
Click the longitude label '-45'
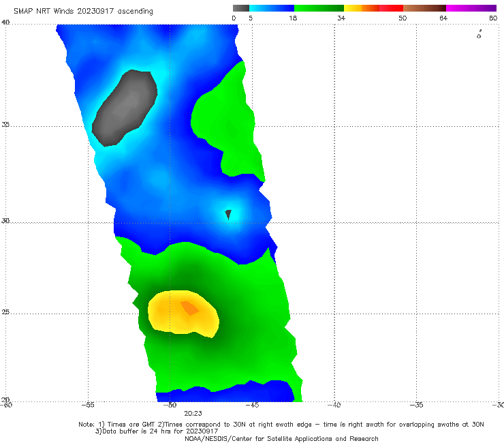pyautogui.click(x=252, y=405)
